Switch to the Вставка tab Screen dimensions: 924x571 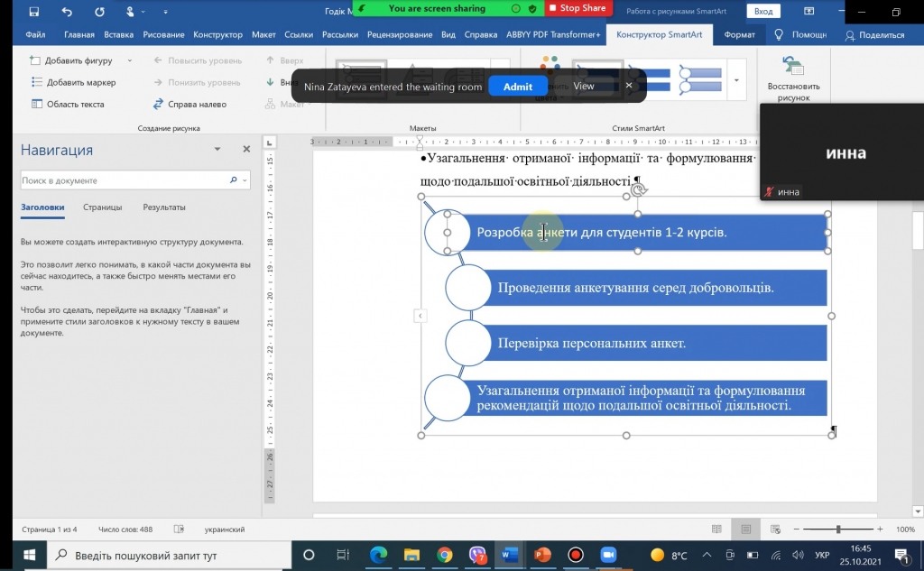pos(118,35)
